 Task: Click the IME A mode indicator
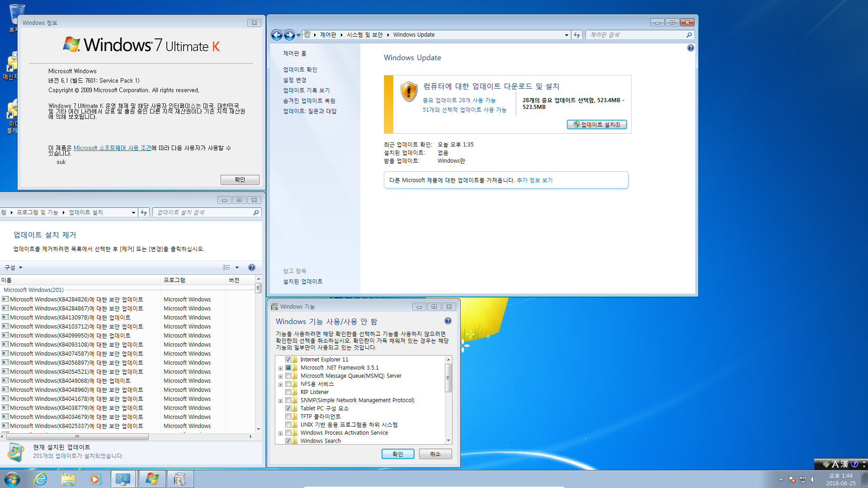click(835, 464)
